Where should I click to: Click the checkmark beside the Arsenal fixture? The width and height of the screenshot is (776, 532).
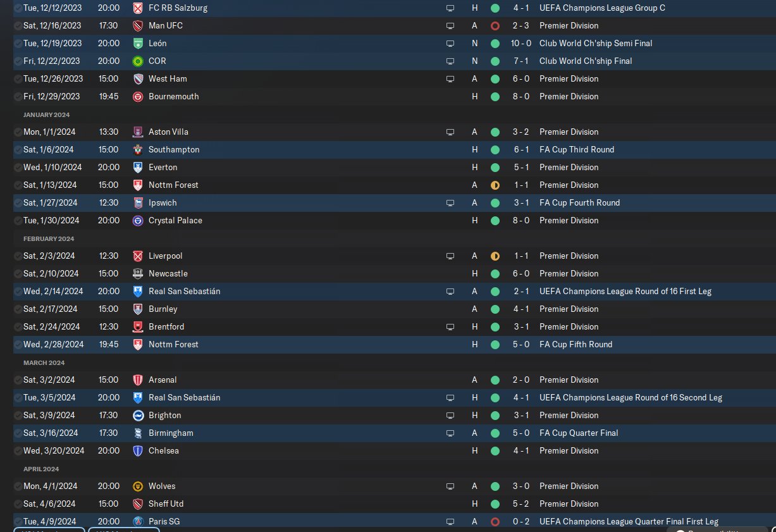(18, 380)
